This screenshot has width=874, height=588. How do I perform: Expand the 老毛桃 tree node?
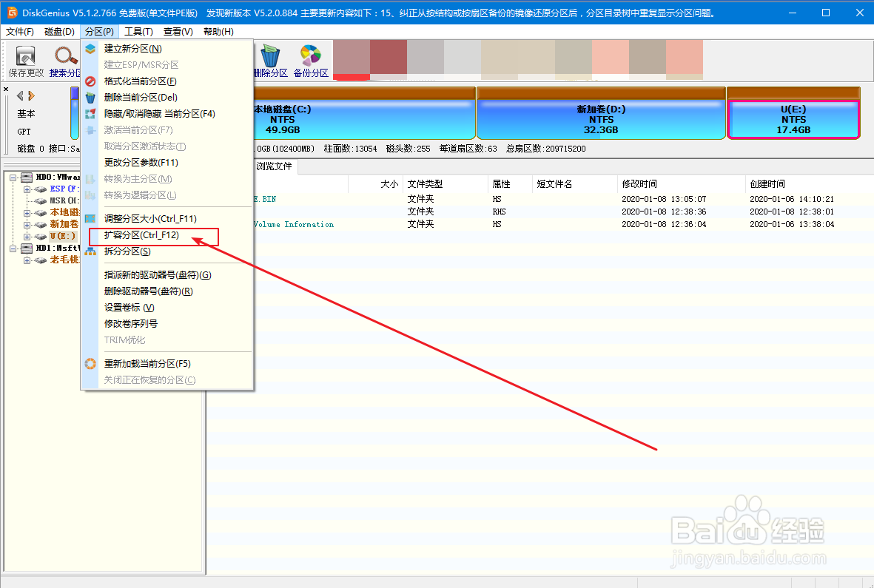(27, 260)
